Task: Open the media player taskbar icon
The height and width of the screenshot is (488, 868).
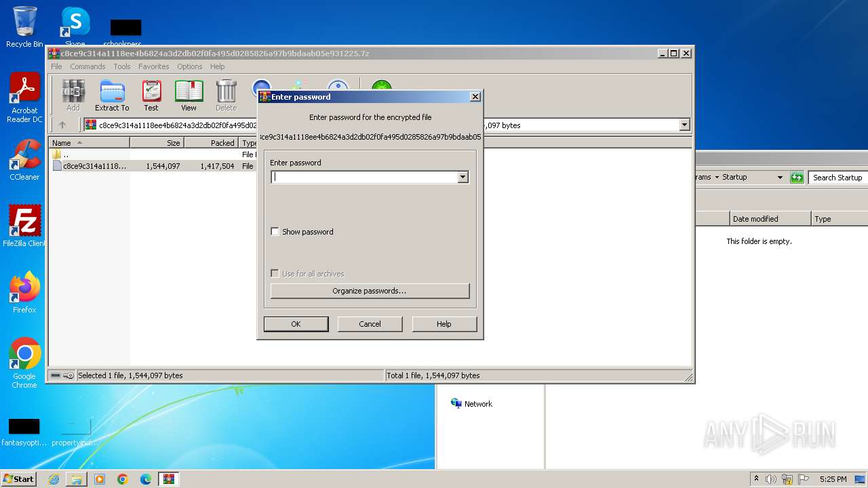Action: click(x=100, y=479)
